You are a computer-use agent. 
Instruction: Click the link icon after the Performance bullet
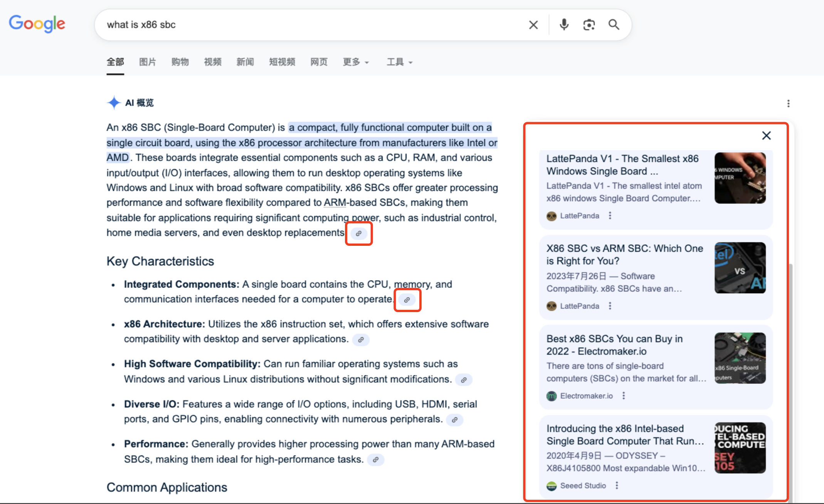pyautogui.click(x=376, y=460)
